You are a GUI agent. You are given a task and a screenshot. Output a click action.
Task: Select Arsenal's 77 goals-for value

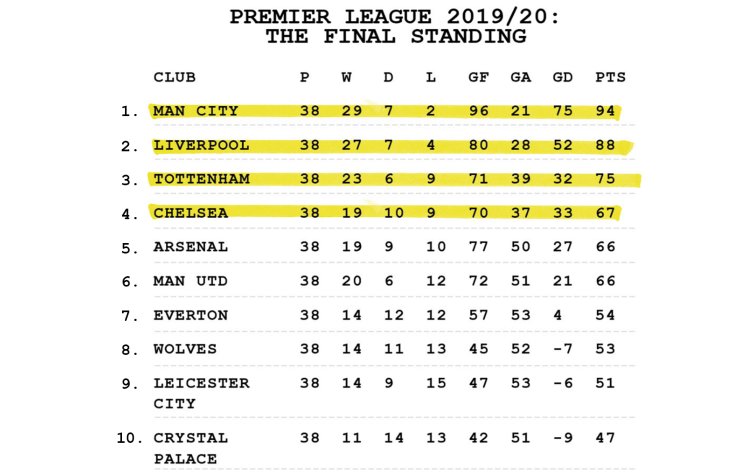click(479, 247)
